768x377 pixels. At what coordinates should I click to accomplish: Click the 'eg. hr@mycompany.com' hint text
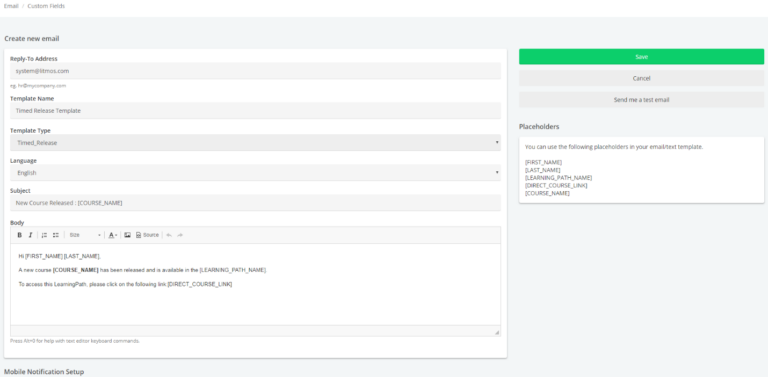coord(38,86)
